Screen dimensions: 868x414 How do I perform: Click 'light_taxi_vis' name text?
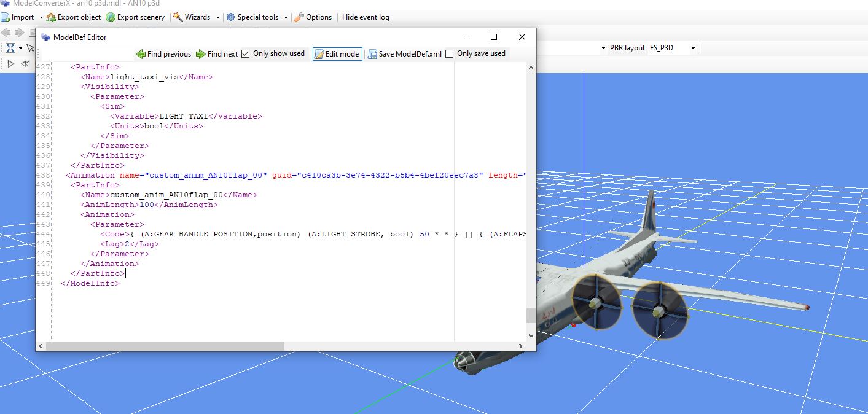[144, 77]
